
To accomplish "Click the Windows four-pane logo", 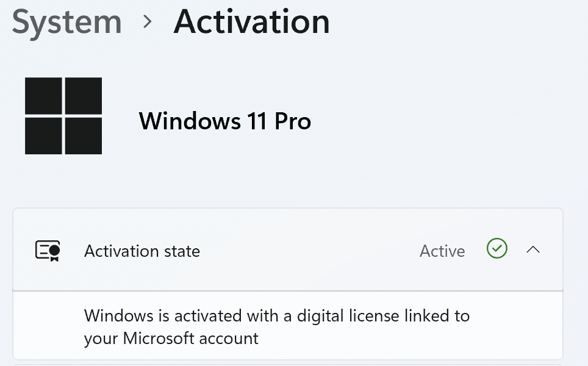I will (x=63, y=116).
